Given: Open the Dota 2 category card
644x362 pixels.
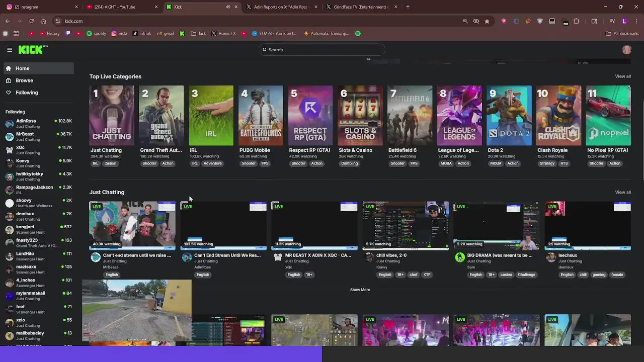Looking at the screenshot, I should pyautogui.click(x=509, y=116).
